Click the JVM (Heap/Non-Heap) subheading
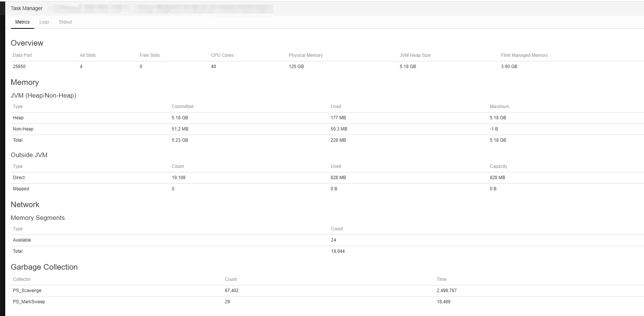The height and width of the screenshot is (316, 644). tap(43, 95)
